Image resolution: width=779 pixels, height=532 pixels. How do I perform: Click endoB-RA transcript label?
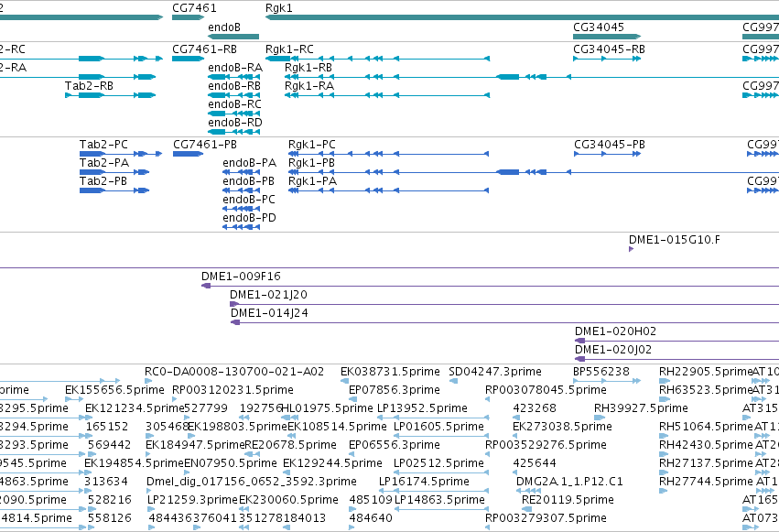[235, 68]
